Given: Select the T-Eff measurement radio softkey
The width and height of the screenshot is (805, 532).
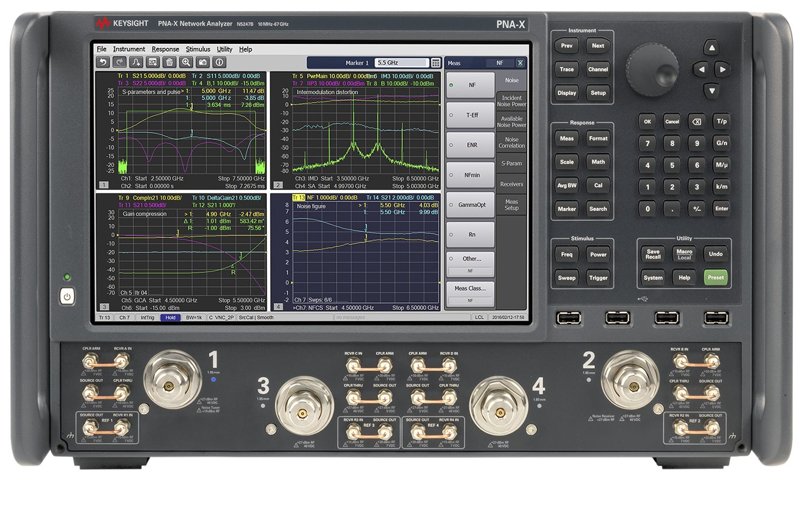Looking at the screenshot, I should click(470, 115).
